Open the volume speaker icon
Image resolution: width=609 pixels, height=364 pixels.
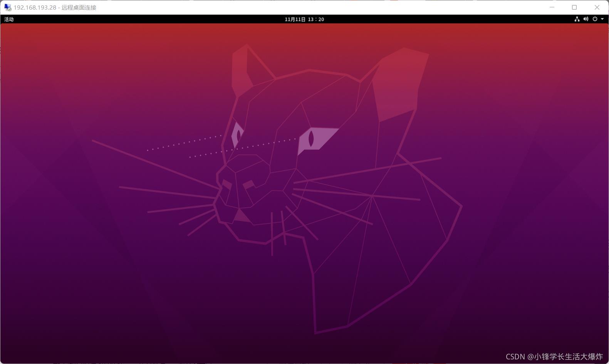pyautogui.click(x=586, y=19)
